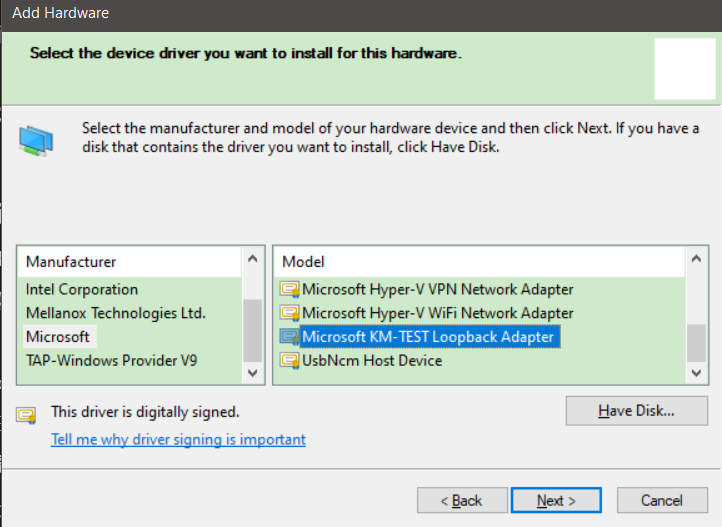Click the UsbNcm Host Device icon
This screenshot has width=722, height=527.
tap(290, 361)
